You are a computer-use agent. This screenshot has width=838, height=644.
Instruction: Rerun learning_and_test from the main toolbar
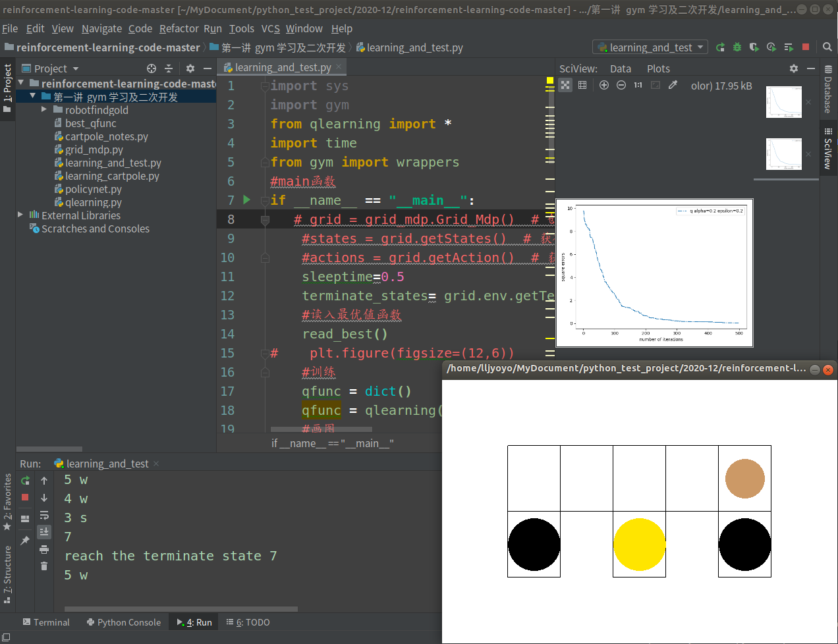[x=720, y=47]
